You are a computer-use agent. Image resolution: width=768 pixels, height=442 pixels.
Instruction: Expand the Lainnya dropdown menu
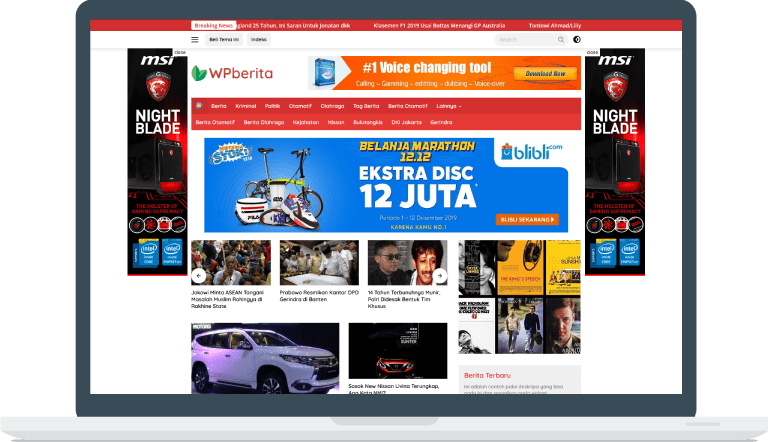click(449, 106)
